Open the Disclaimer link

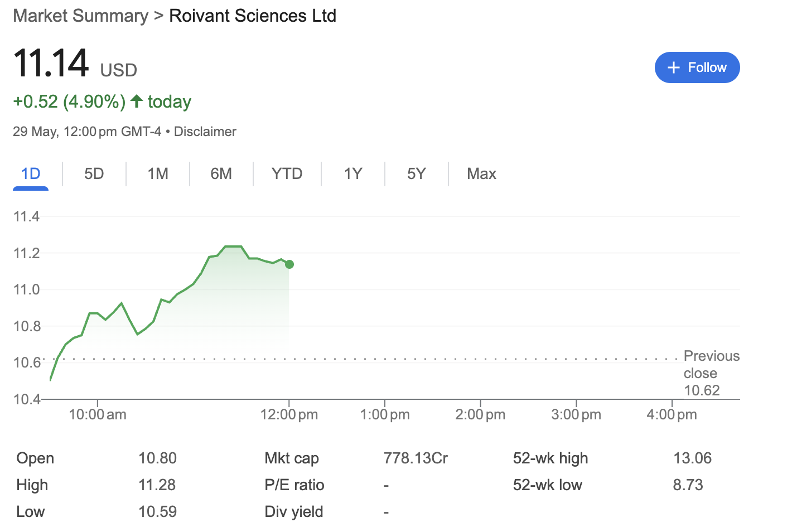pos(205,132)
